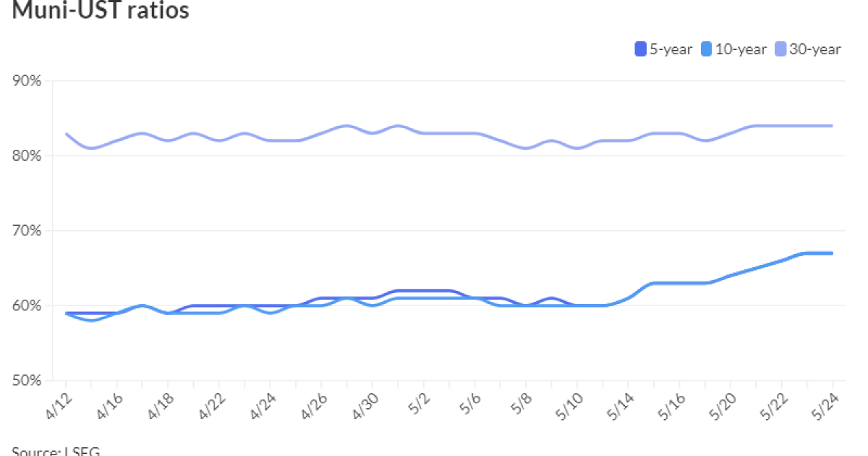
Task: Click the 80% y-axis label
Action: click(27, 156)
